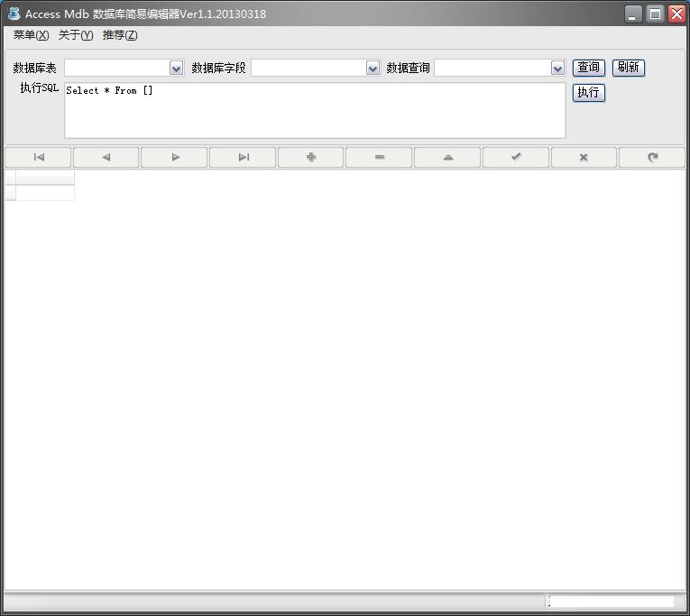Viewport: 690px width, 616px height.
Task: Insert new record plus button
Action: (311, 158)
